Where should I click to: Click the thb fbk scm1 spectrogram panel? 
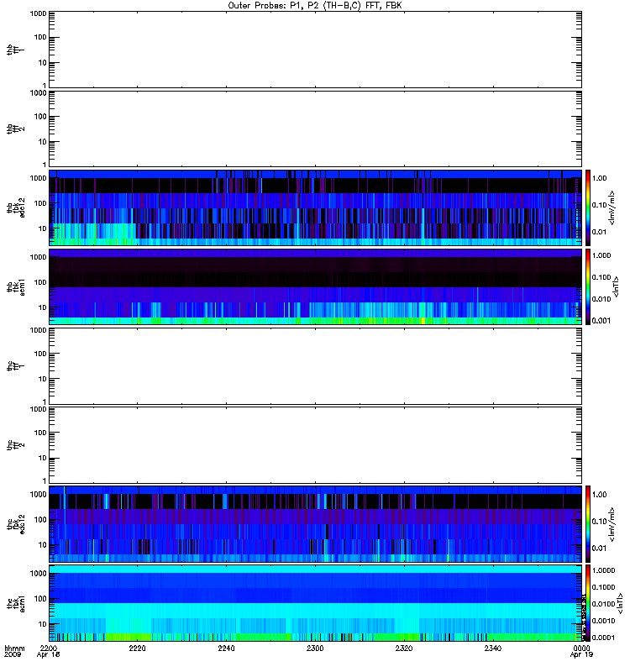click(315, 286)
